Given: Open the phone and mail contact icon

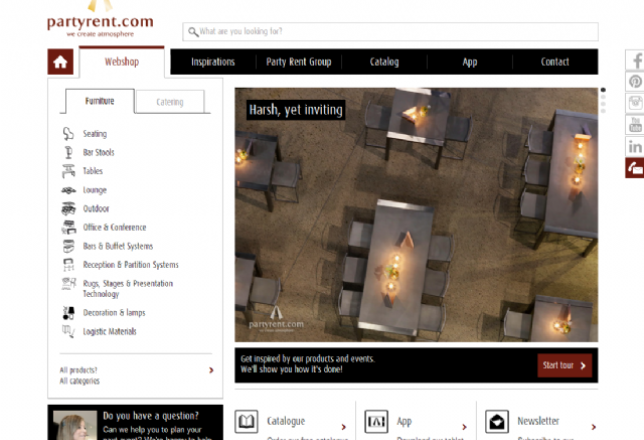Looking at the screenshot, I should click(x=635, y=168).
